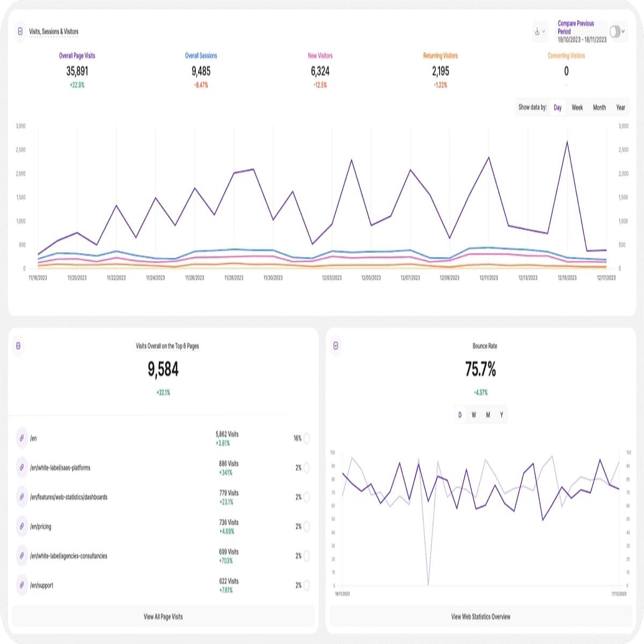Click link icon next to /en/pricing
This screenshot has width=644, height=644.
click(21, 526)
